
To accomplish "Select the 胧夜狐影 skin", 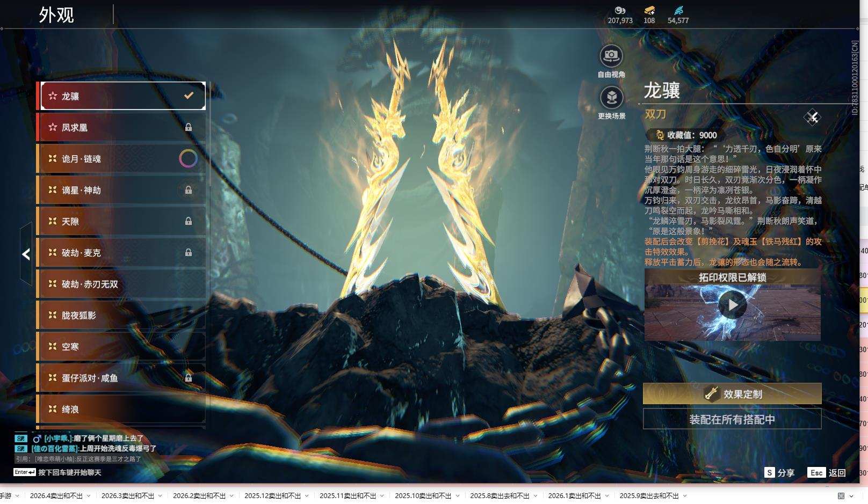I will (121, 315).
